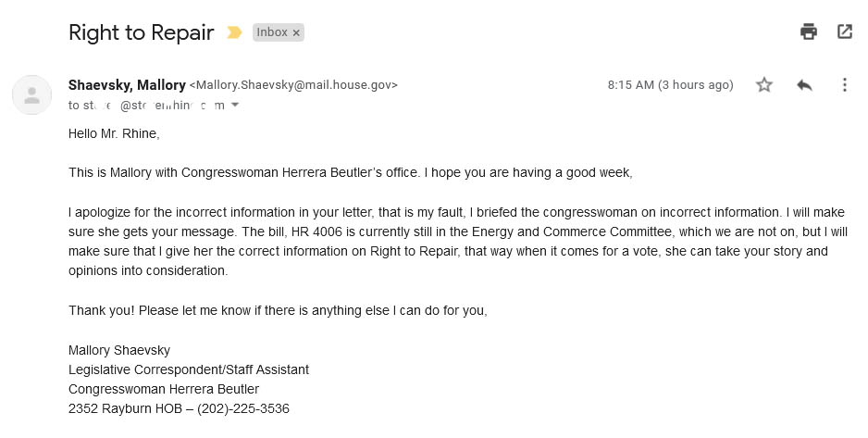Click the blurred recipient address line
This screenshot has width=868, height=438.
(x=146, y=106)
